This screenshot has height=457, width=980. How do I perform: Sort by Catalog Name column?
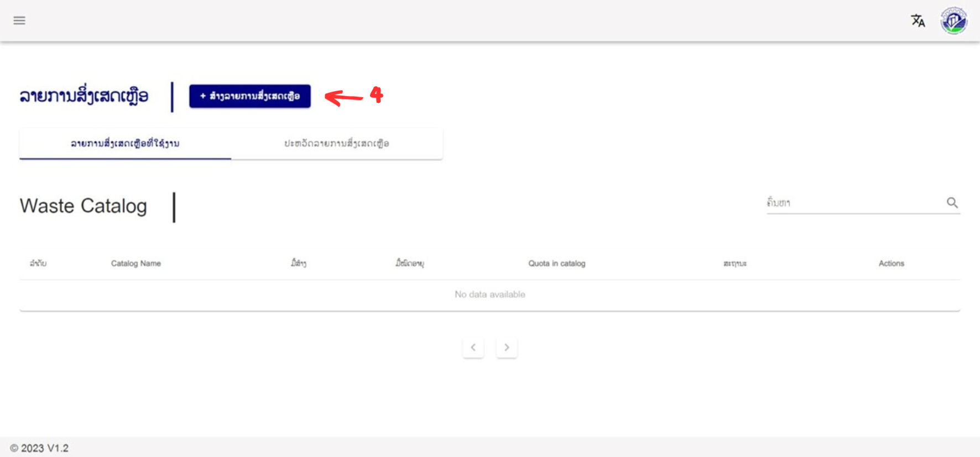click(135, 264)
